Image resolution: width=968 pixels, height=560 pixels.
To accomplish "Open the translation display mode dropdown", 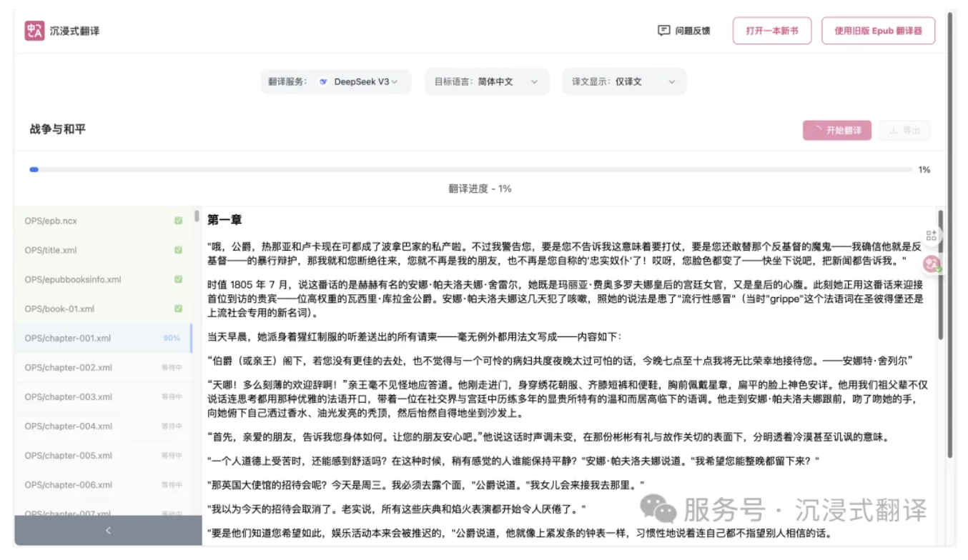I will point(623,82).
